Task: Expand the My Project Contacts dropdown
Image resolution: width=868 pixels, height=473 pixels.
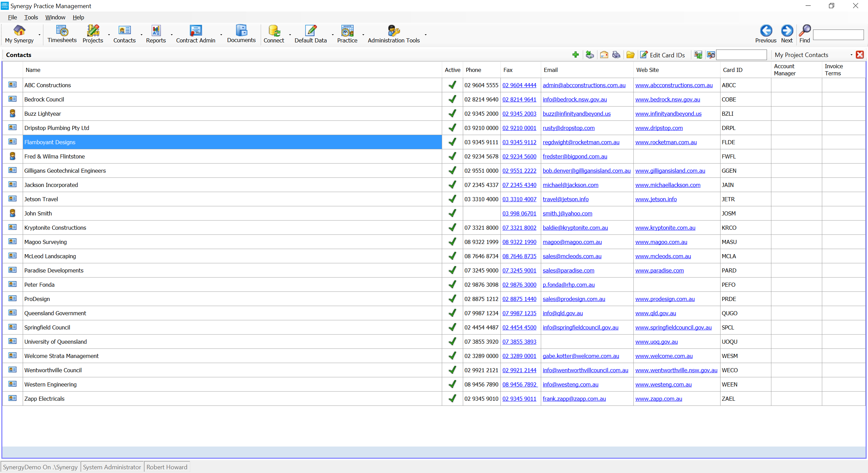Action: (x=851, y=55)
